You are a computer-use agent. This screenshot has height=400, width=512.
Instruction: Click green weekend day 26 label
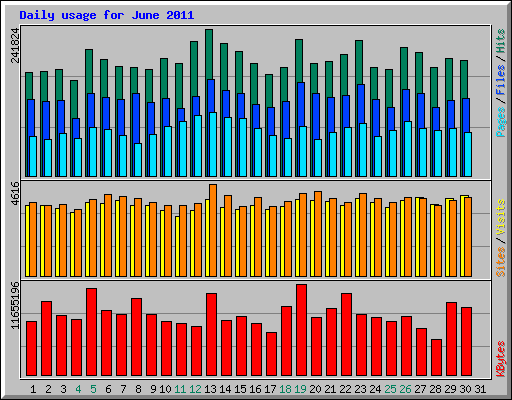pyautogui.click(x=405, y=389)
